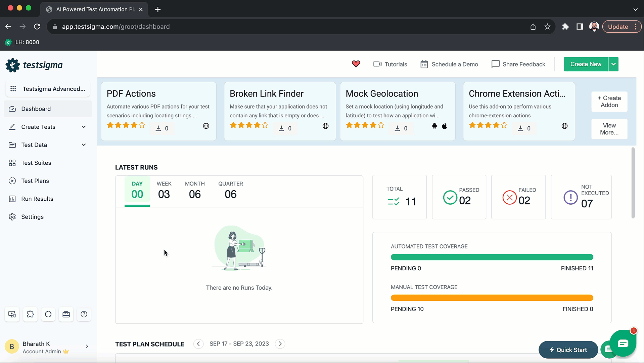
Task: Select the WEEK tab in Latest Runs
Action: [x=164, y=191]
